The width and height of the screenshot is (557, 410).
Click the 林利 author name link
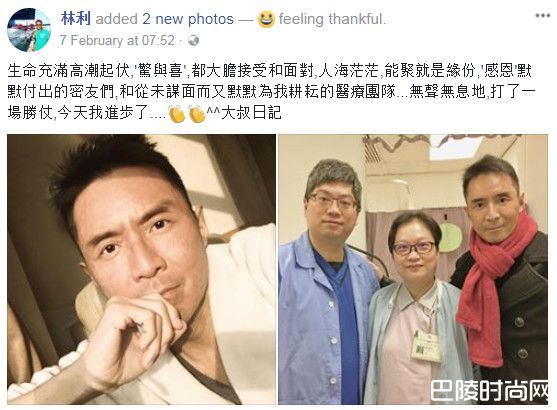(76, 18)
